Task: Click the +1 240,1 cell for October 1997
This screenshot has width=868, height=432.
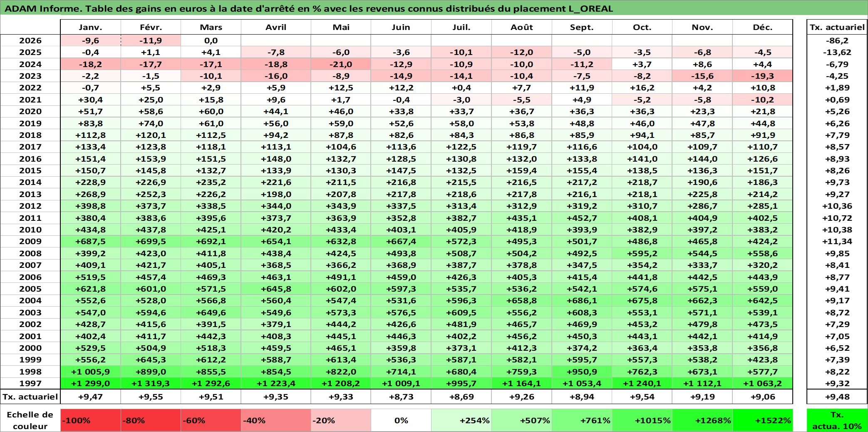Action: 642,383
